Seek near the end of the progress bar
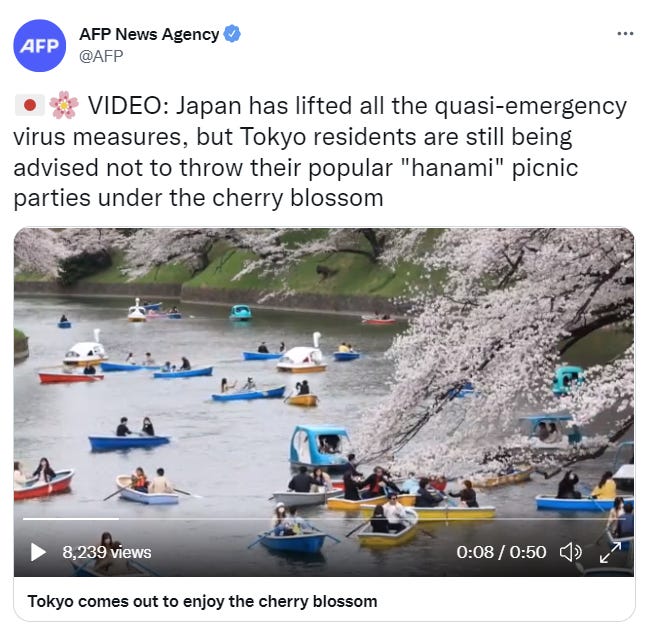Screen dimensions: 647x627 (611, 519)
